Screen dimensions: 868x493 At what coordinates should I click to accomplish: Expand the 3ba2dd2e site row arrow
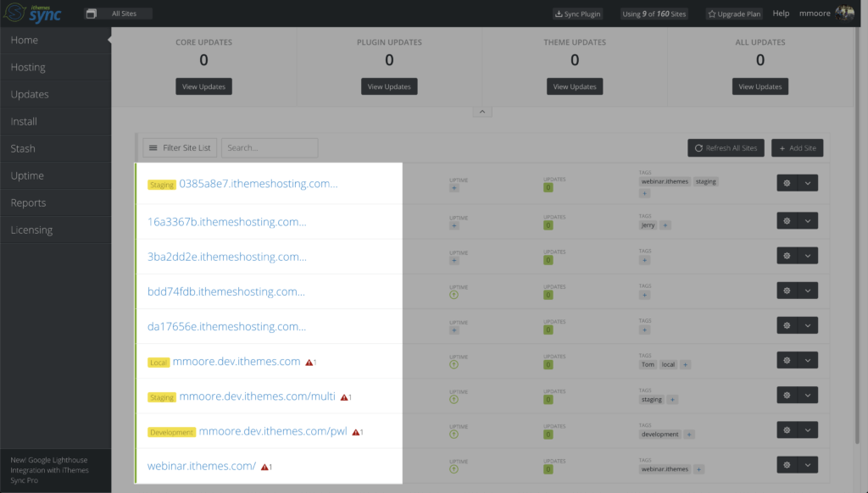click(x=808, y=256)
